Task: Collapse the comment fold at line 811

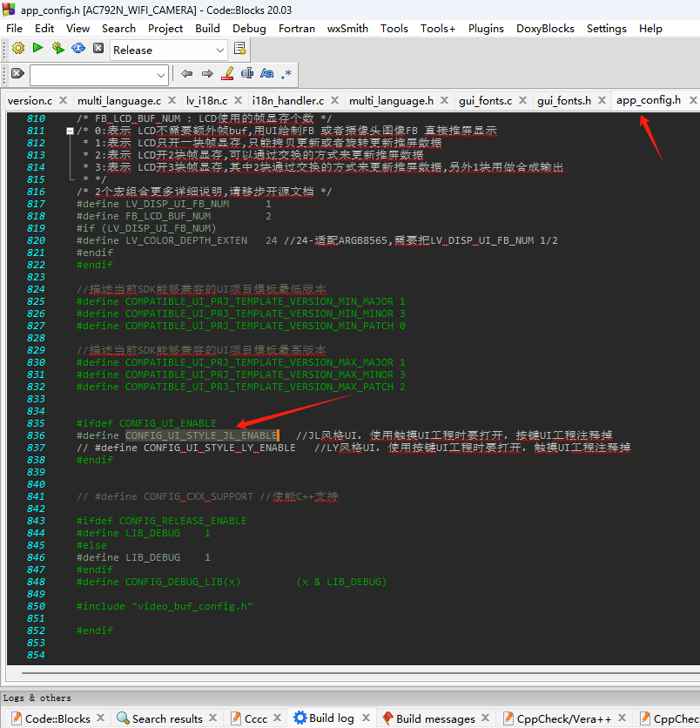Action: [x=71, y=131]
